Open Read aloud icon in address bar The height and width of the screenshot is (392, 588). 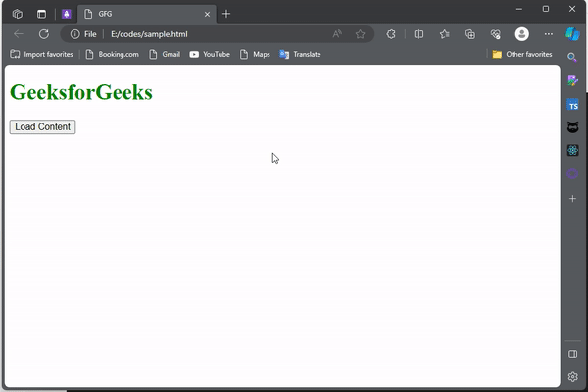pos(337,34)
